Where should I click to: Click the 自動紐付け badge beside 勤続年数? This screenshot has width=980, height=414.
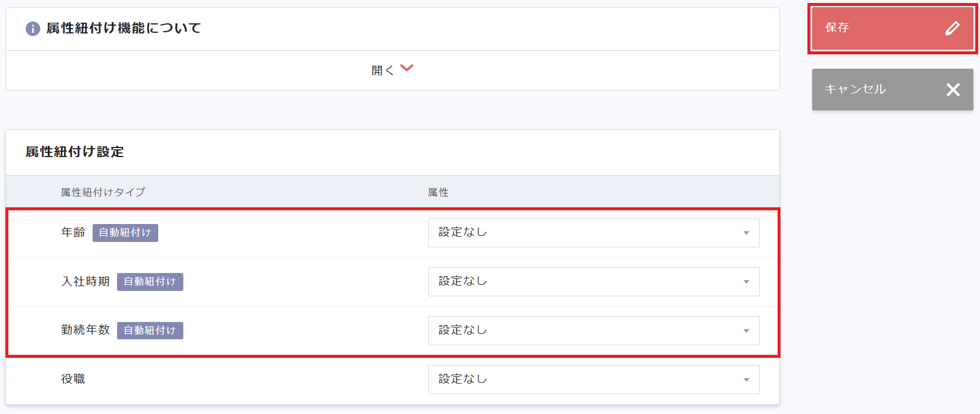150,330
